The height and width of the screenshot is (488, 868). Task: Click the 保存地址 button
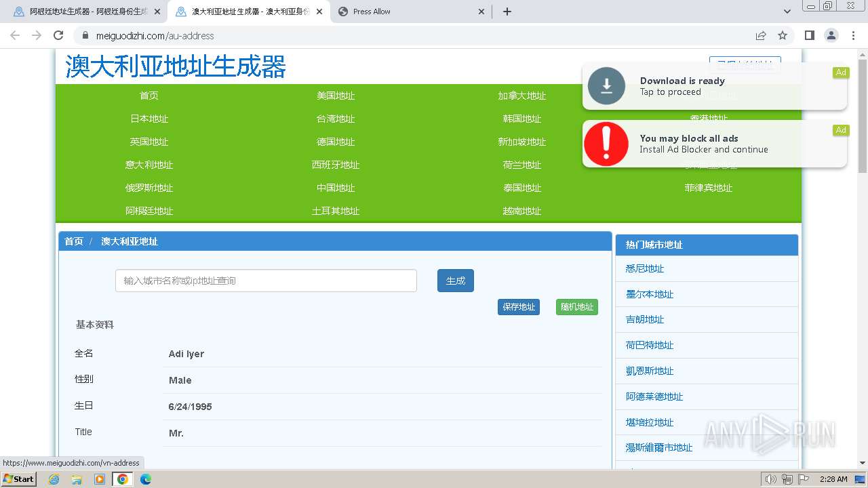pyautogui.click(x=519, y=307)
